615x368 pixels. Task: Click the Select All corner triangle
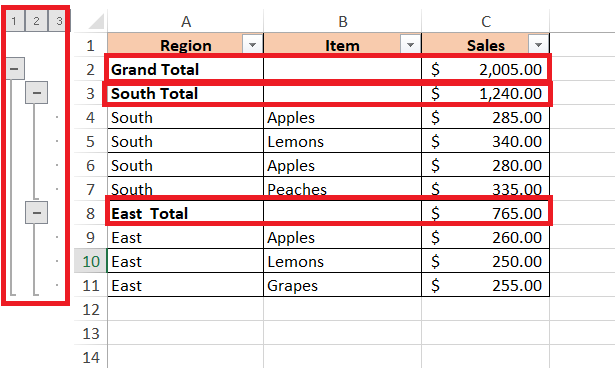(x=96, y=21)
